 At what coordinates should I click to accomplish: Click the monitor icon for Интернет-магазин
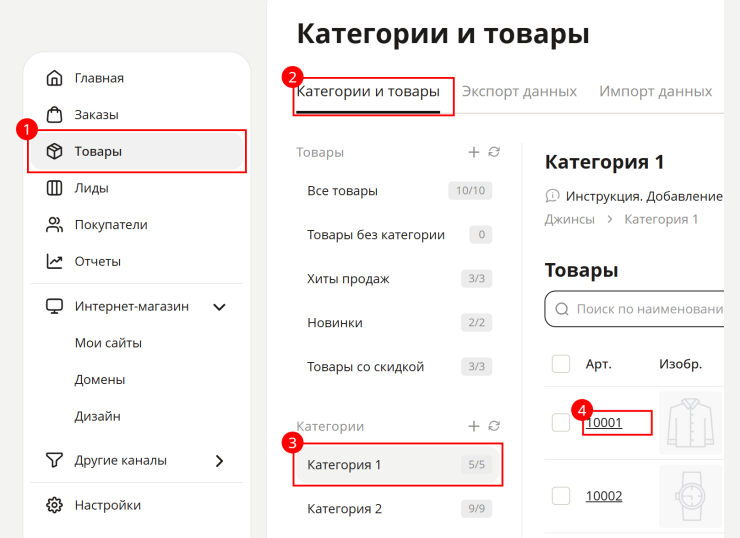click(x=54, y=306)
